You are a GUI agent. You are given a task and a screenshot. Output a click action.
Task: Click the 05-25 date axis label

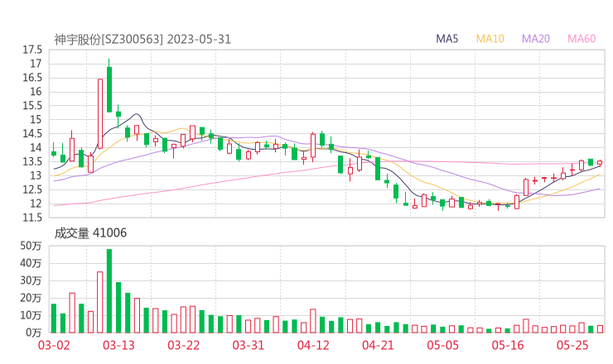tap(572, 345)
